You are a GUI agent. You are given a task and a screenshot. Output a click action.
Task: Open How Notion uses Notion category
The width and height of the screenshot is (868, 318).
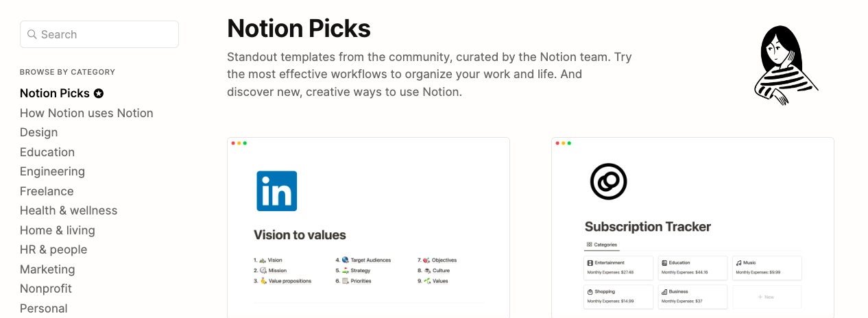coord(86,113)
